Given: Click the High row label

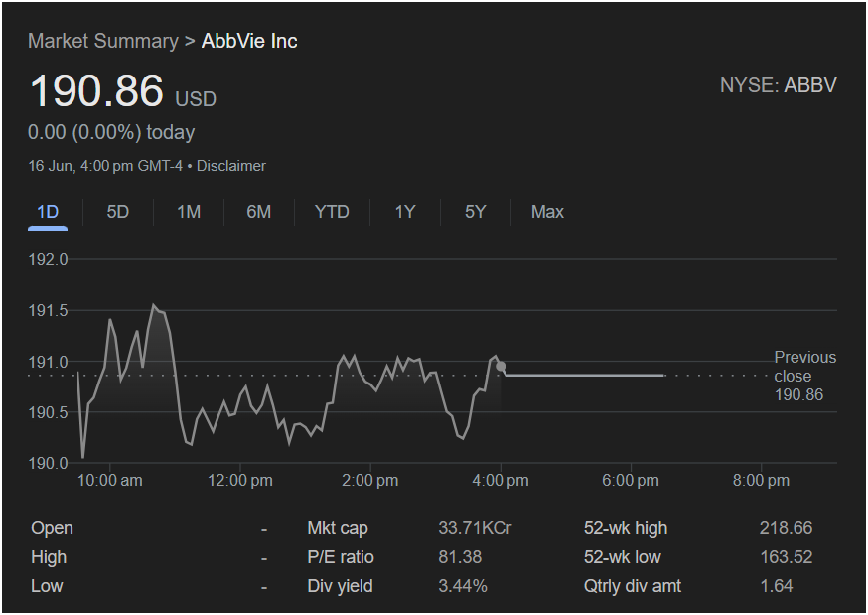Looking at the screenshot, I should [49, 557].
